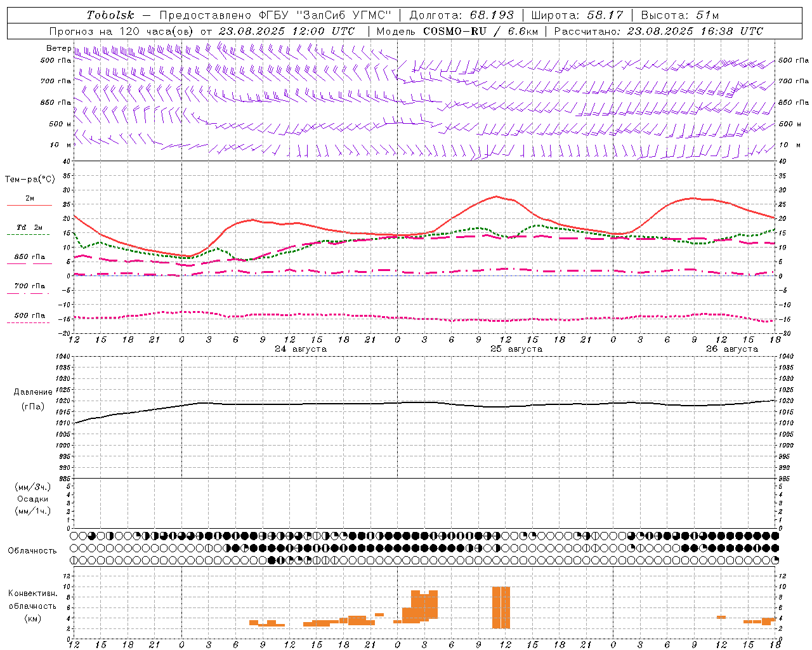Click the red '2м' legend line sample
The width and height of the screenshot is (812, 650).
coord(29,205)
